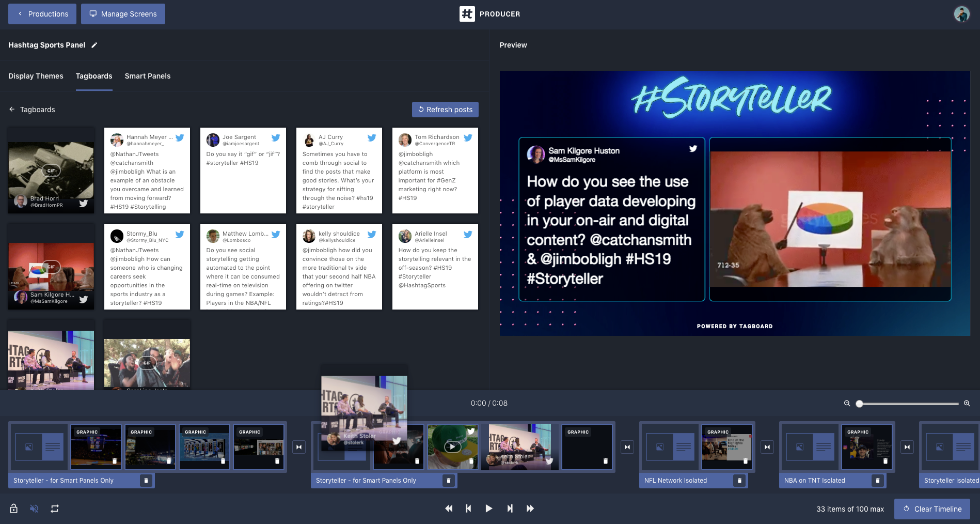Remove the blank graphic after Keith Stoler's post
The height and width of the screenshot is (524, 980).
(606, 461)
